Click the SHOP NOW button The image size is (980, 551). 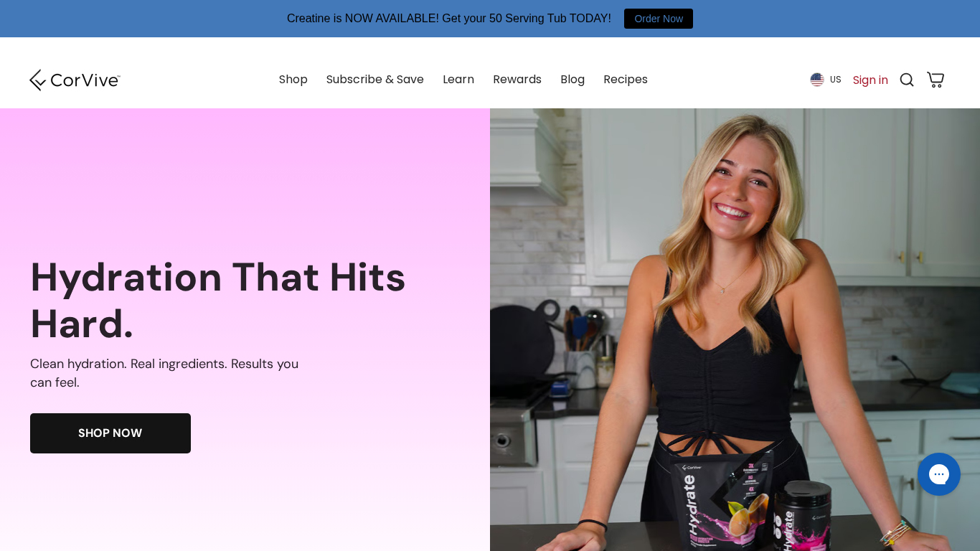(110, 433)
